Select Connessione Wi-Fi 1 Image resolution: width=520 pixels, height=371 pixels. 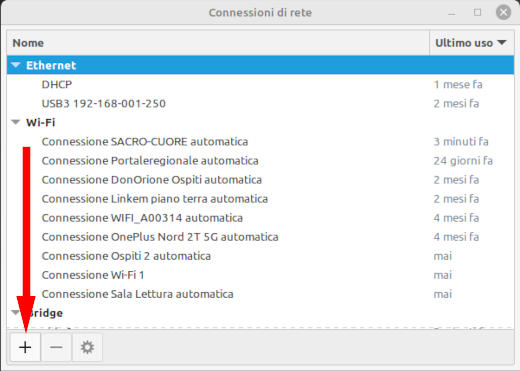(260, 275)
